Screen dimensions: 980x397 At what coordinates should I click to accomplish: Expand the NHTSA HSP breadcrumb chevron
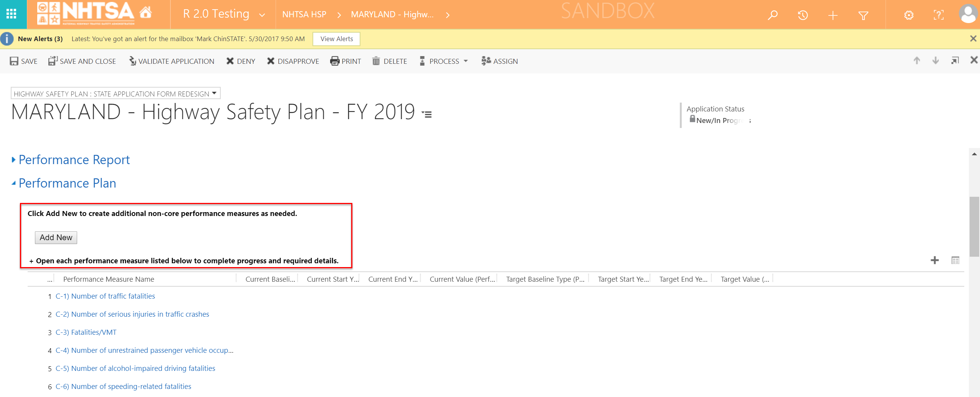(x=339, y=15)
